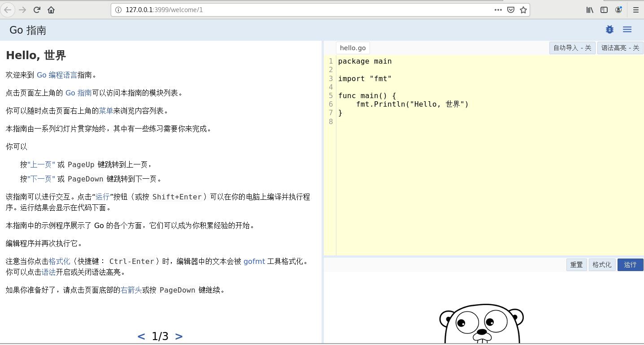This screenshot has width=644, height=345.
Task: Open the gofmt link
Action: pos(254,261)
